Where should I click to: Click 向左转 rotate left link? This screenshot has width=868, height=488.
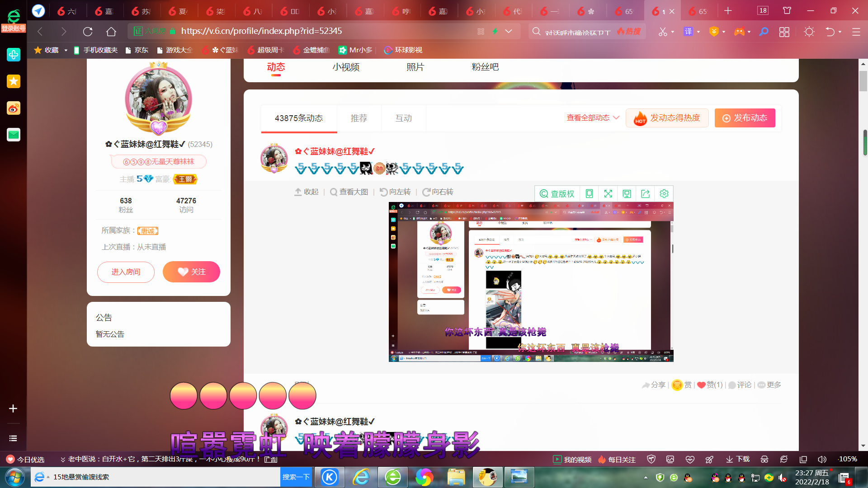tap(395, 192)
